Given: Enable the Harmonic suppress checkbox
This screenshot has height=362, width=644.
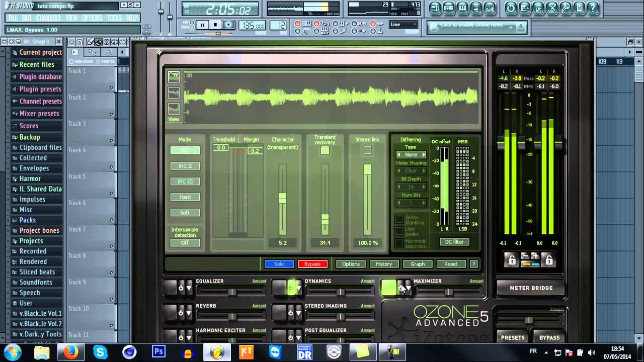Looking at the screenshot, I should pos(398,243).
